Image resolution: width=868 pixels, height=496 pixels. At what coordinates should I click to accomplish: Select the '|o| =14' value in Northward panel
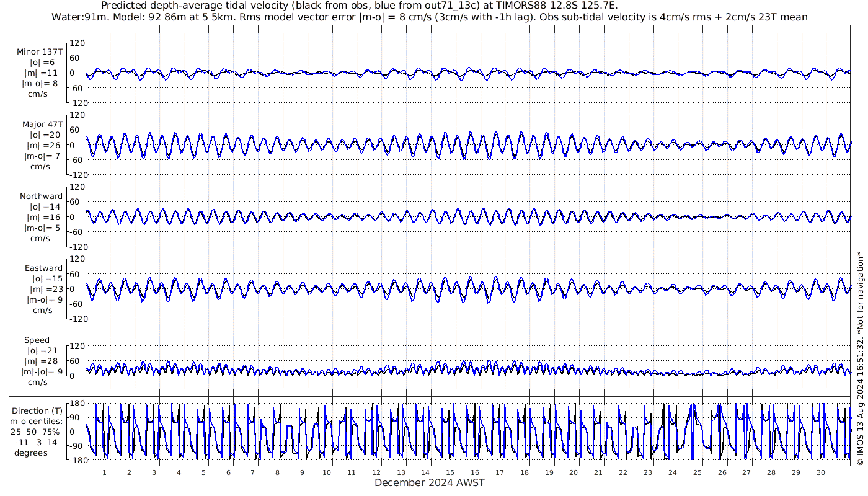45,207
